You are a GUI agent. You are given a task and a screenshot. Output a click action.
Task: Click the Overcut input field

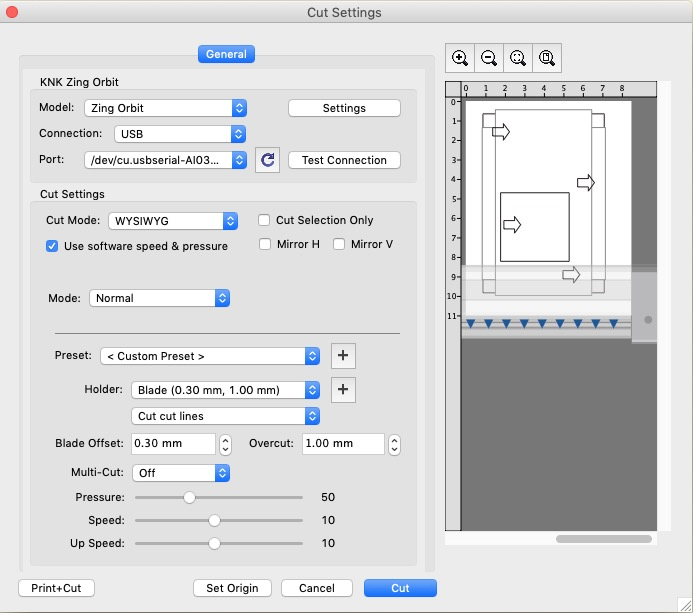click(x=343, y=444)
